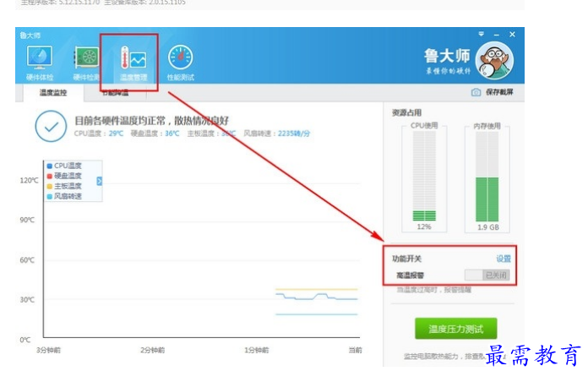588x382 pixels.
Task: Open 设置 link in 功能开关
Action: tap(504, 259)
